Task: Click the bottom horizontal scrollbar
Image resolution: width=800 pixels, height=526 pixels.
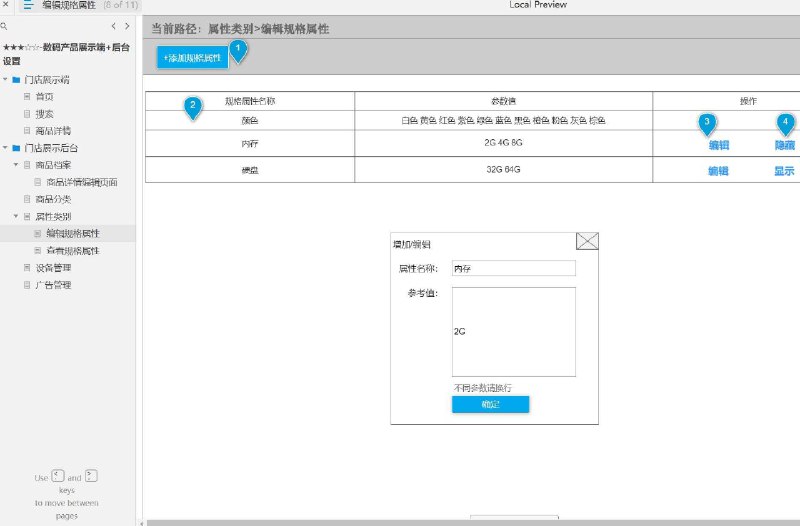Action: coord(472,523)
